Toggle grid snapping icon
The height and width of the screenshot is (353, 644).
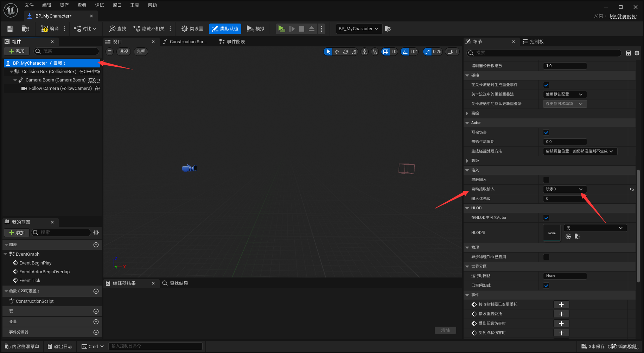386,52
